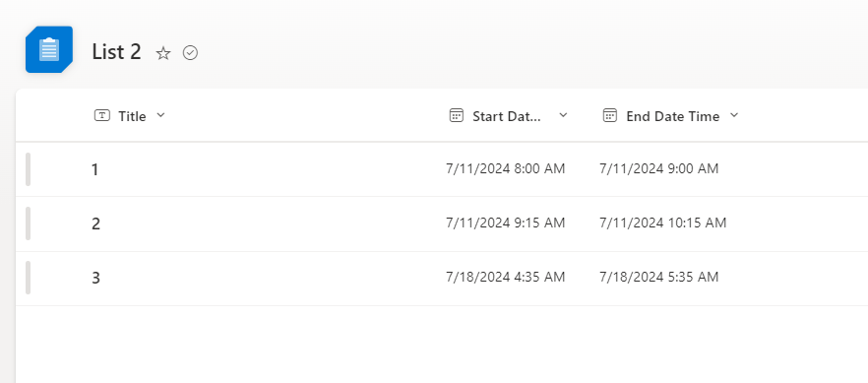Select row 3 using its left handle

tap(29, 278)
